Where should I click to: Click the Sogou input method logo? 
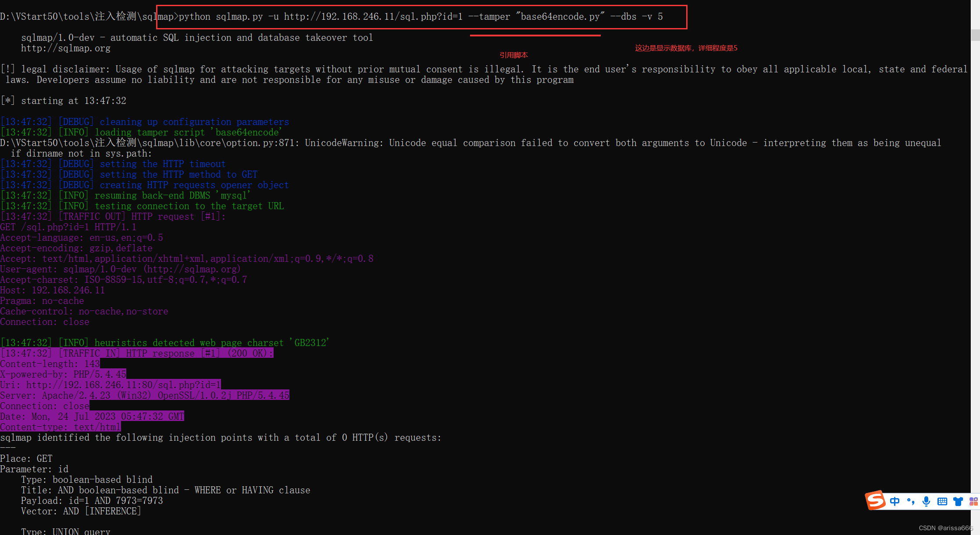point(875,500)
